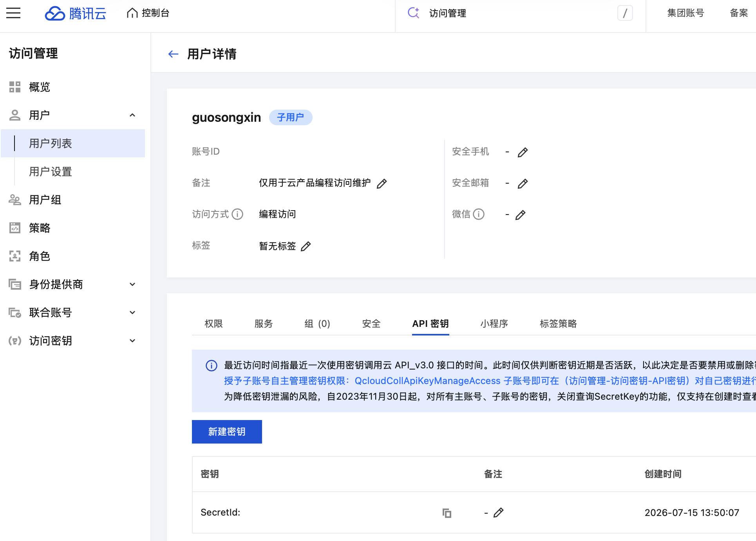Open 用户设置 in the sidebar

(x=51, y=171)
